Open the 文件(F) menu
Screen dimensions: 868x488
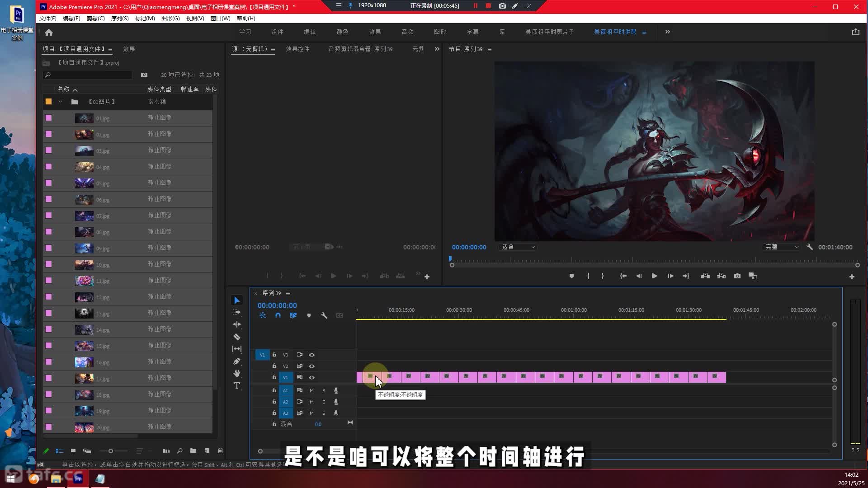pos(48,19)
